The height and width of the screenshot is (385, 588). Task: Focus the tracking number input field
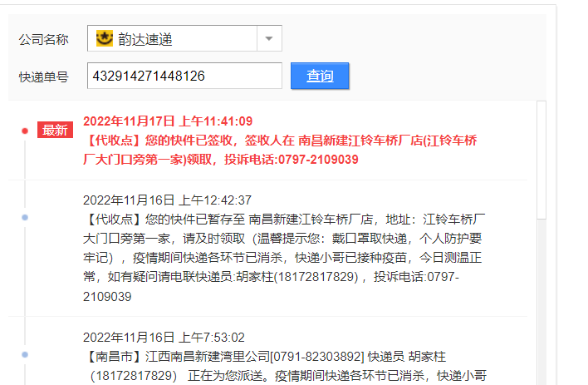pos(184,76)
